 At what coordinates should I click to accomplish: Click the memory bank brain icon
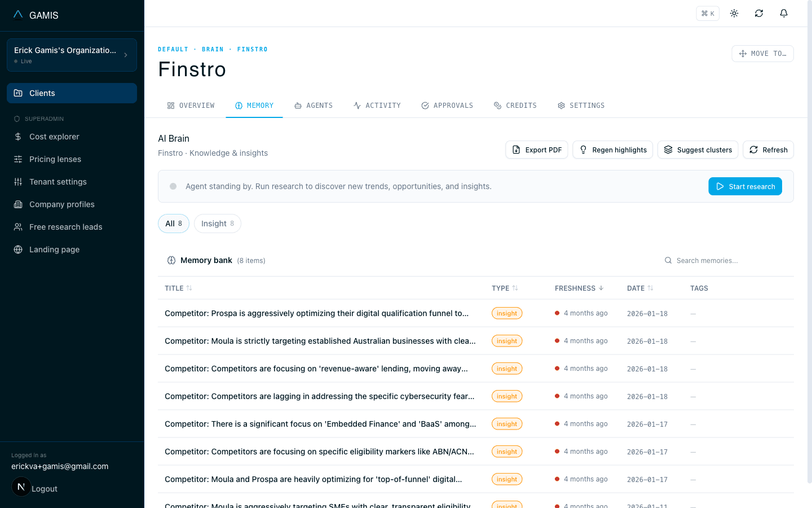[x=171, y=260]
